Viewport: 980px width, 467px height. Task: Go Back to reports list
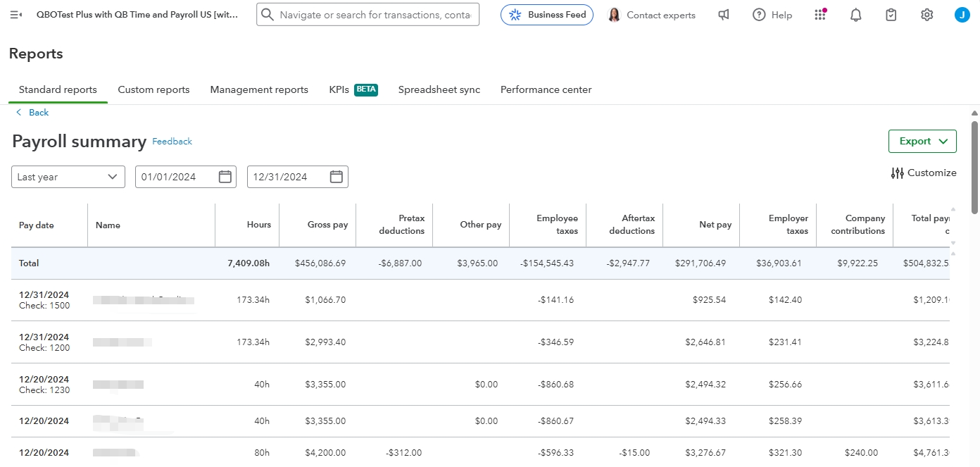point(32,113)
